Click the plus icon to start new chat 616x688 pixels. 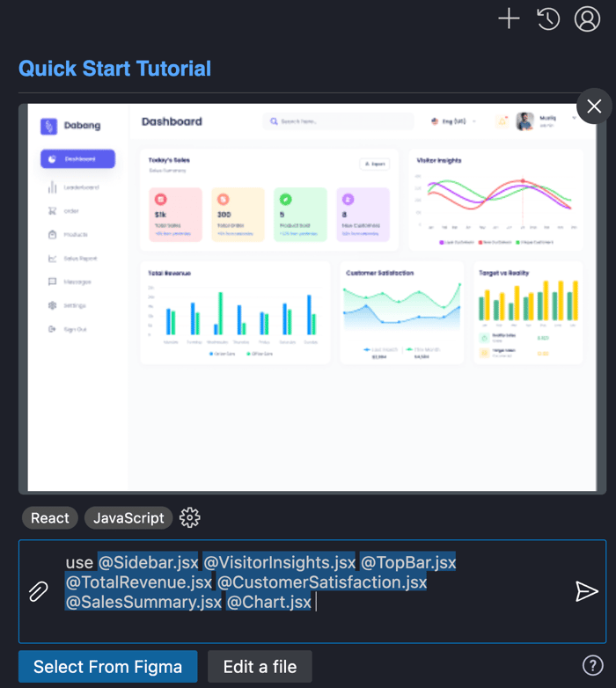tap(509, 18)
